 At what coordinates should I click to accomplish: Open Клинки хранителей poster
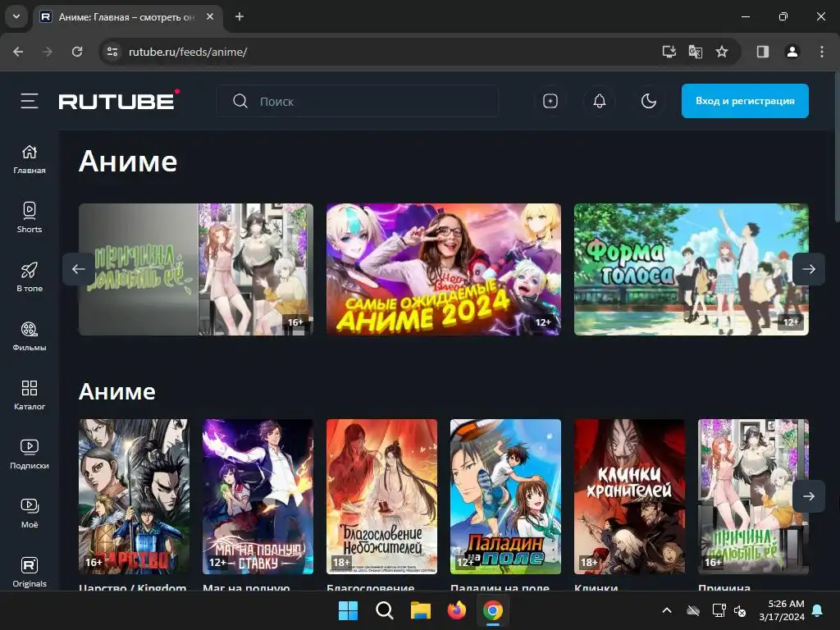point(629,496)
